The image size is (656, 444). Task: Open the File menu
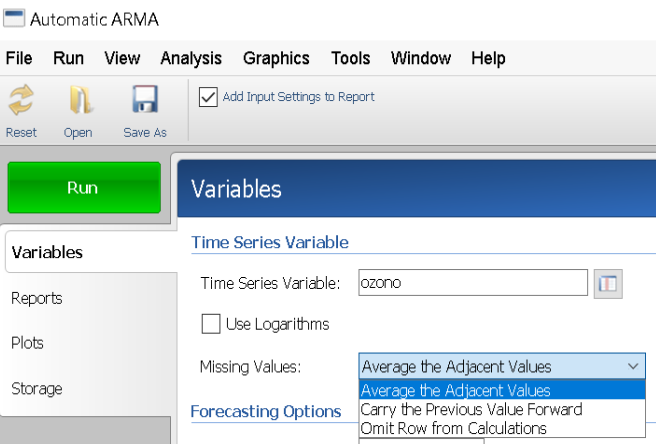(19, 58)
